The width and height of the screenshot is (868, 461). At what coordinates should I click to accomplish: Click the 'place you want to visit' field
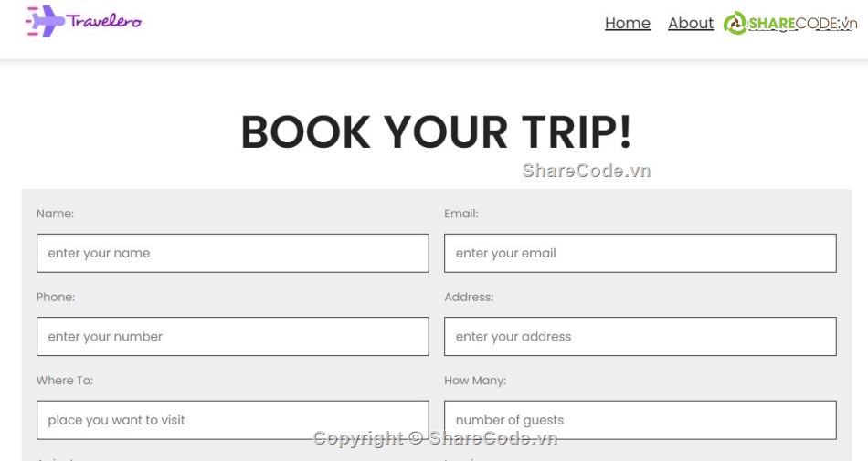(232, 420)
